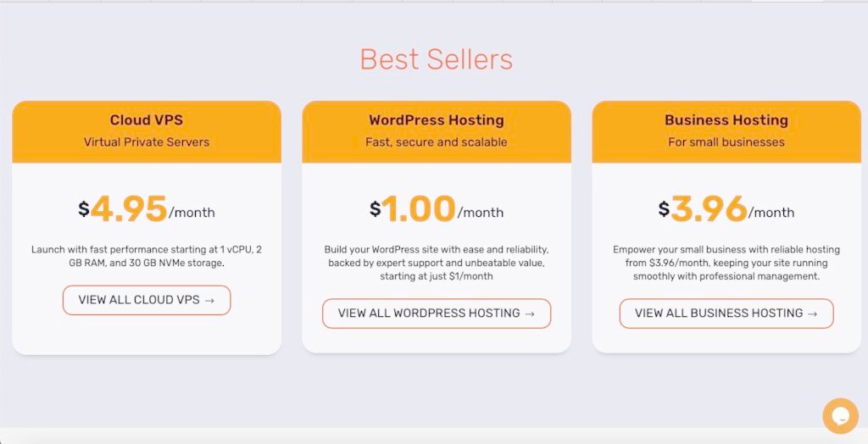The height and width of the screenshot is (444, 868).
Task: Click the For small businesses subtitle
Action: [x=726, y=142]
